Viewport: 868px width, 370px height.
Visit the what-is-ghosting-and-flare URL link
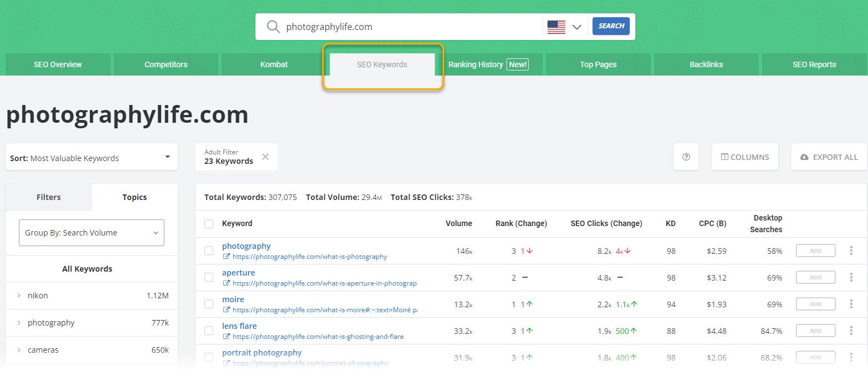(x=318, y=337)
